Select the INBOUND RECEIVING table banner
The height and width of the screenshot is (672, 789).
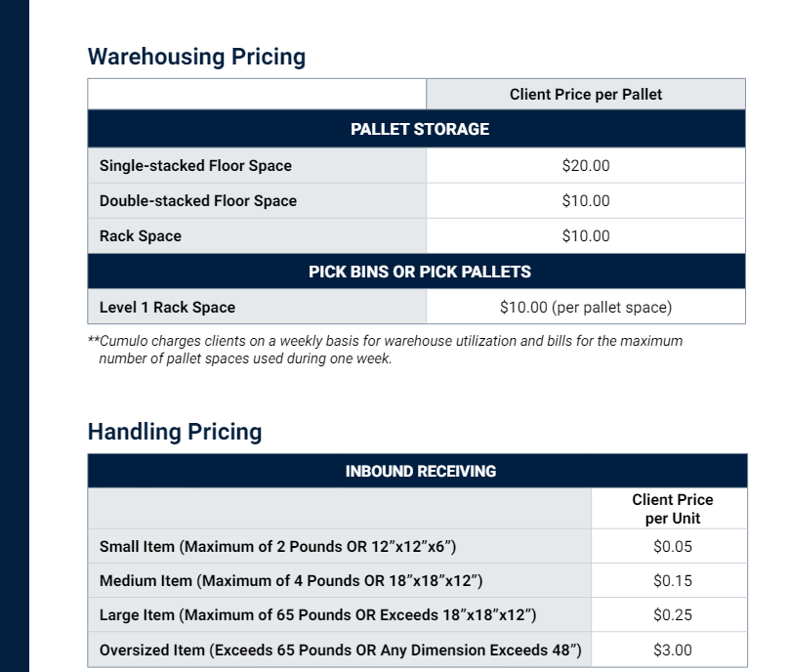coord(420,472)
